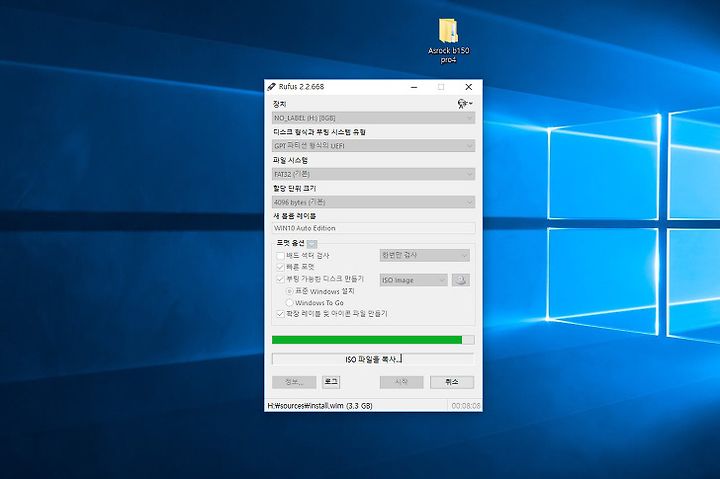Viewport: 720px width, 479px height.
Task: Close the Rufus 2.2.668 window
Action: (468, 87)
